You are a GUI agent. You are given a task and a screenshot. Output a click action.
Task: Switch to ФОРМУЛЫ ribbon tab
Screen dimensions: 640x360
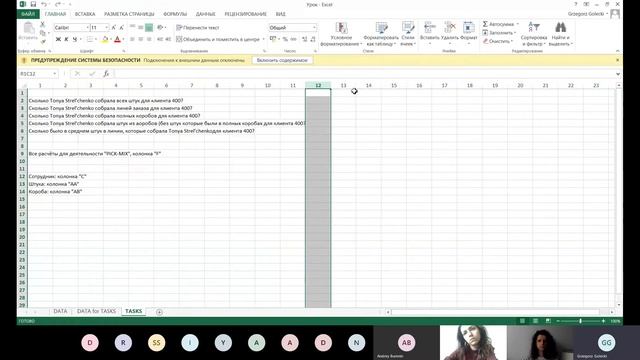tap(175, 14)
